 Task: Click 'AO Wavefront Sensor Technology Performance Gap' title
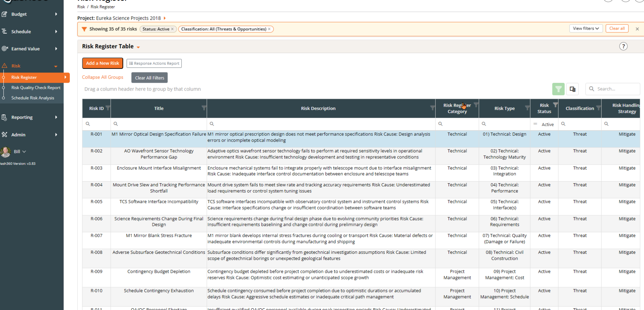159,154
